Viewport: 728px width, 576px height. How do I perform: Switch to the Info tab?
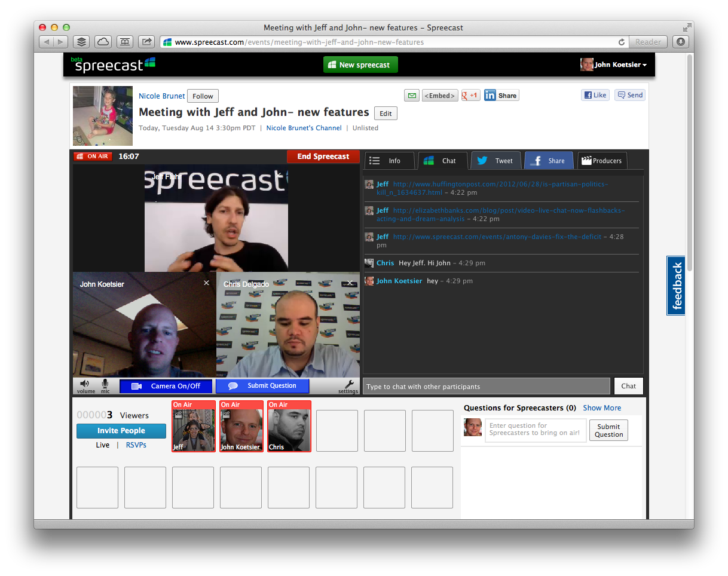[389, 161]
